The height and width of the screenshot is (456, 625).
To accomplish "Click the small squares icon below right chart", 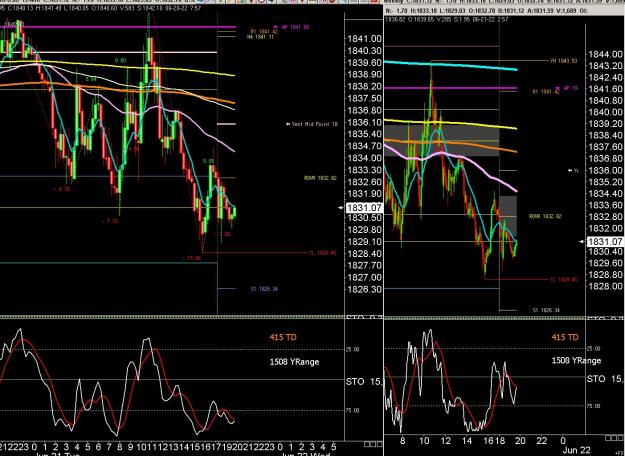I will pos(614,438).
